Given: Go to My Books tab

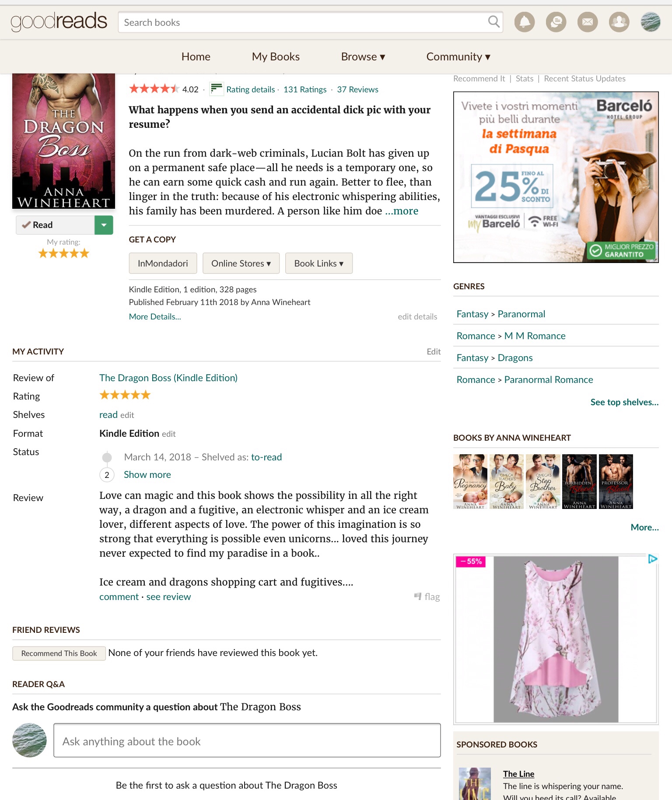Looking at the screenshot, I should point(276,57).
